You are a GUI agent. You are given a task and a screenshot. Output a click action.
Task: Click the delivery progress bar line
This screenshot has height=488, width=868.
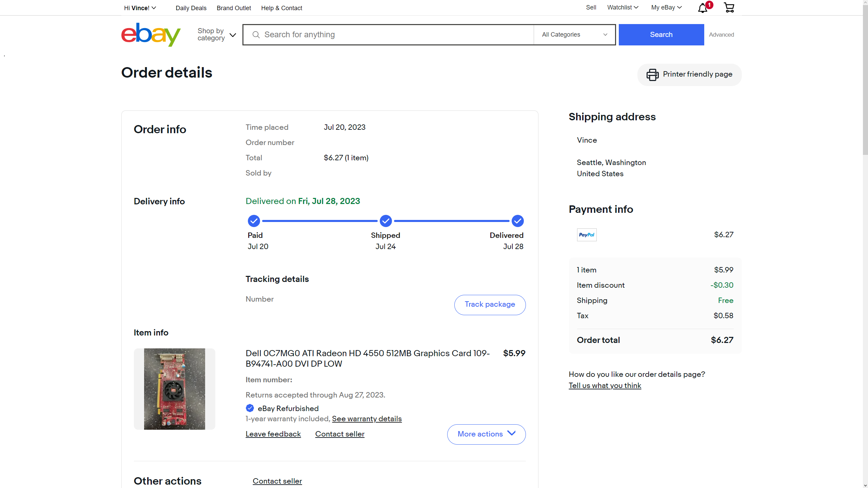coord(319,221)
